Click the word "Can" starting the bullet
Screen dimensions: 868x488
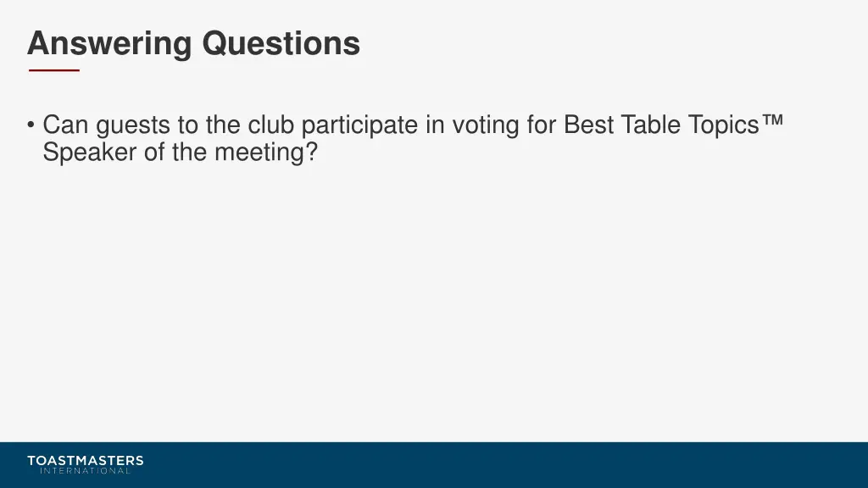[x=65, y=125]
